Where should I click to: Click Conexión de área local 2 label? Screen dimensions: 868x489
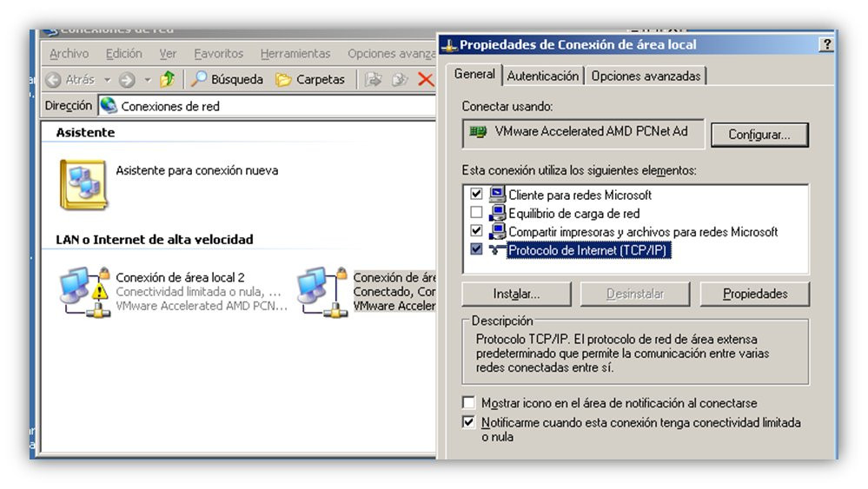pos(180,277)
